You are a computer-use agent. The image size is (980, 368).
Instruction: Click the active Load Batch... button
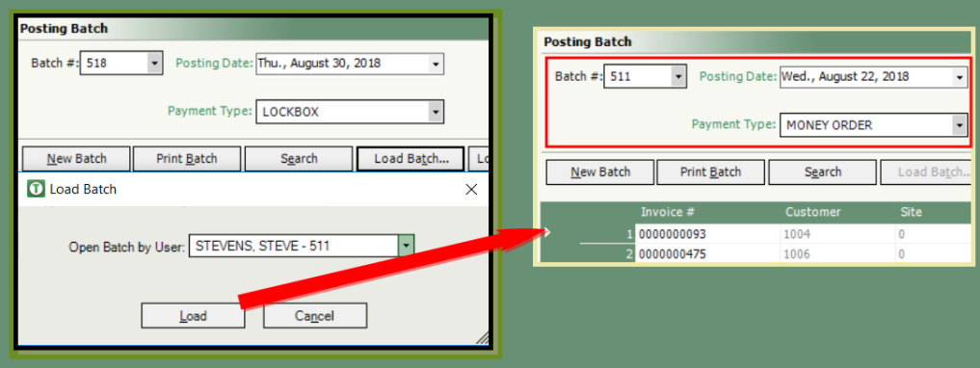(411, 159)
